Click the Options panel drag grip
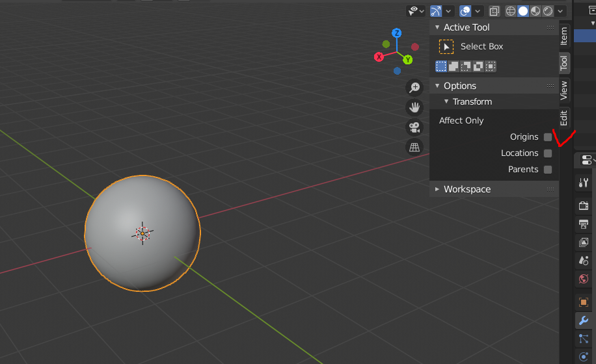The height and width of the screenshot is (364, 596). (550, 86)
